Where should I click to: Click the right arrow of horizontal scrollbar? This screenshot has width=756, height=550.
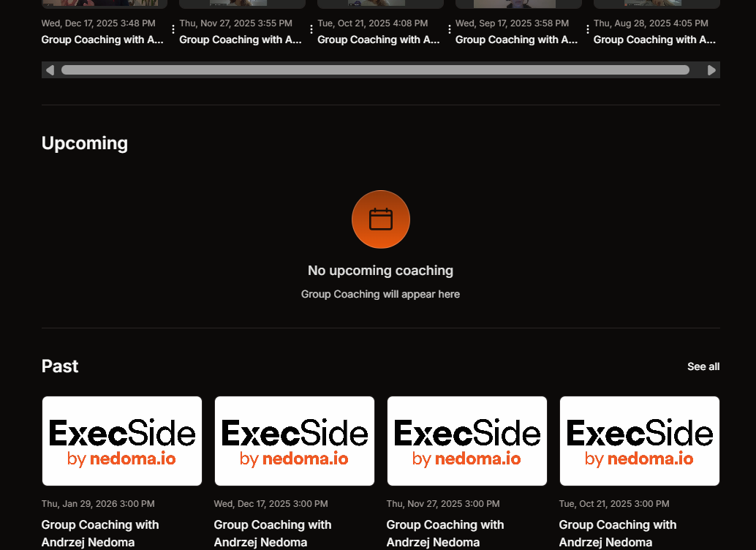click(x=711, y=70)
